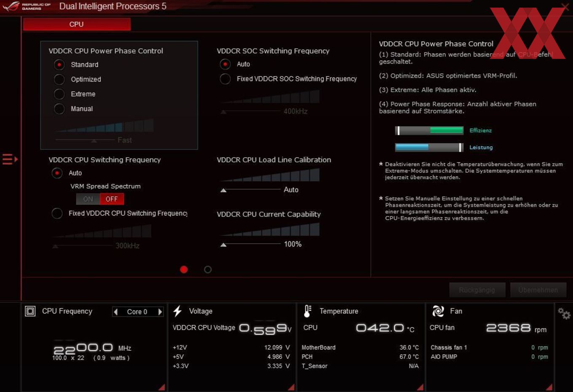Viewport: 573px width, 392px height.
Task: Turn VRM Spread Spectrum OFF
Action: point(112,199)
